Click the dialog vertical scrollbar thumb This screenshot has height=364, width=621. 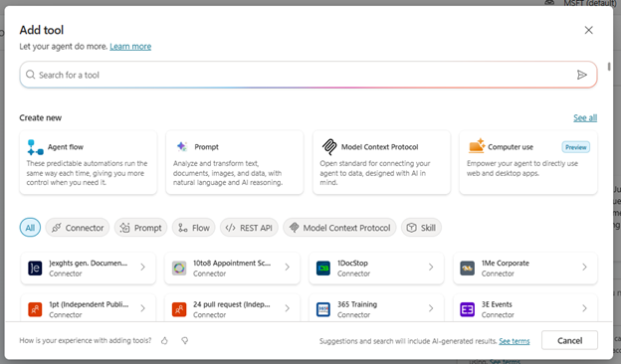click(x=609, y=67)
